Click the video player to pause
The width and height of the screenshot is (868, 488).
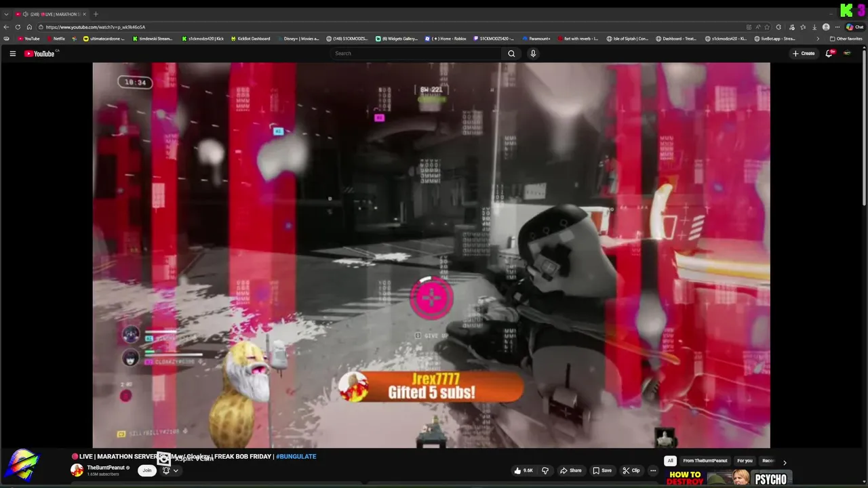[431, 255]
